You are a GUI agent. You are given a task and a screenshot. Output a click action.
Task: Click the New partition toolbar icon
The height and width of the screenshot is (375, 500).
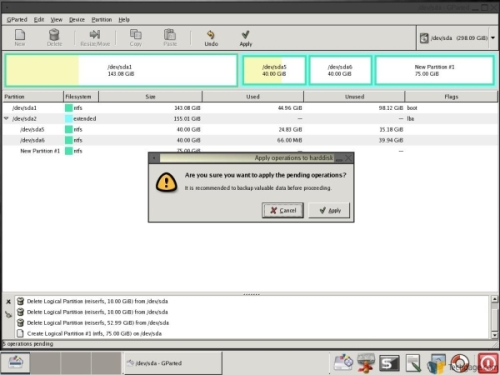(x=20, y=37)
